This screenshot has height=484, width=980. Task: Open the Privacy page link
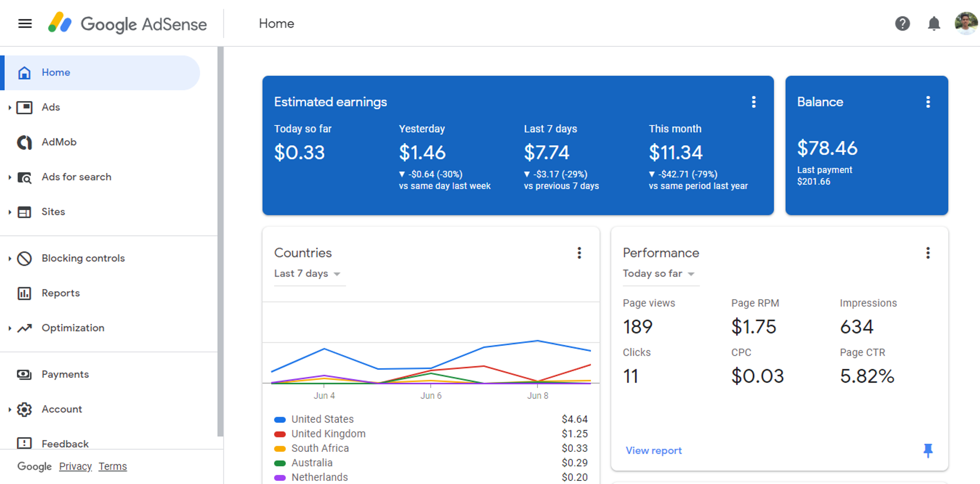pos(75,466)
